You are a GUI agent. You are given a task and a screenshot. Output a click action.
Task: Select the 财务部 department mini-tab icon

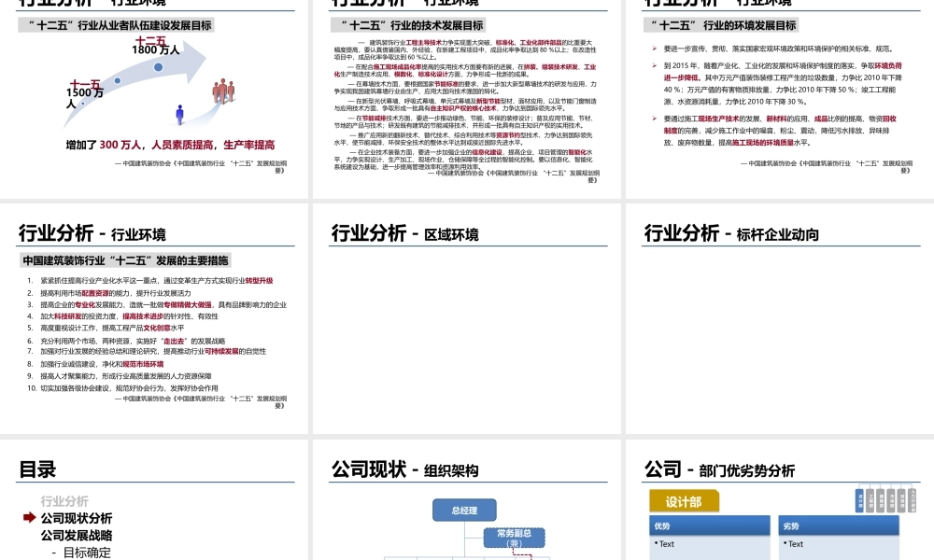[901, 500]
